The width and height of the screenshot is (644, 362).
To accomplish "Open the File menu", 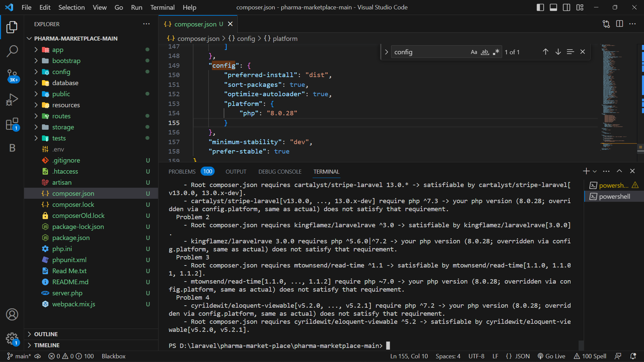I will tap(26, 7).
